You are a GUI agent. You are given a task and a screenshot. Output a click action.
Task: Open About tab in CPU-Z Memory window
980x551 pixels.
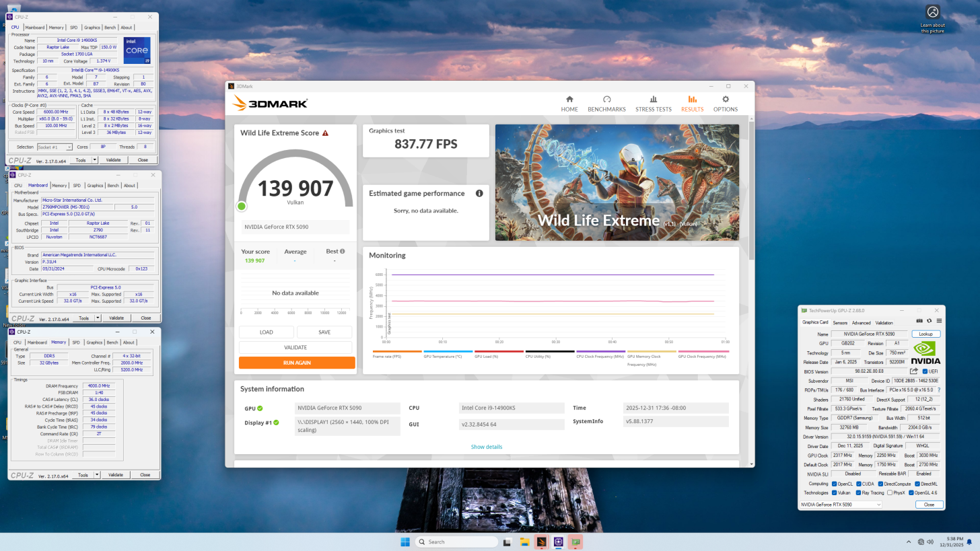coord(128,342)
